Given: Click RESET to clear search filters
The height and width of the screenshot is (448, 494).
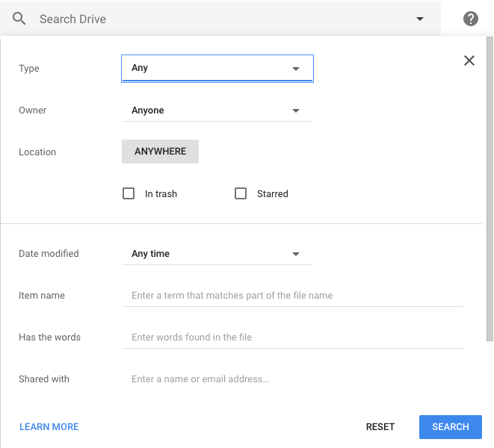Looking at the screenshot, I should (380, 427).
